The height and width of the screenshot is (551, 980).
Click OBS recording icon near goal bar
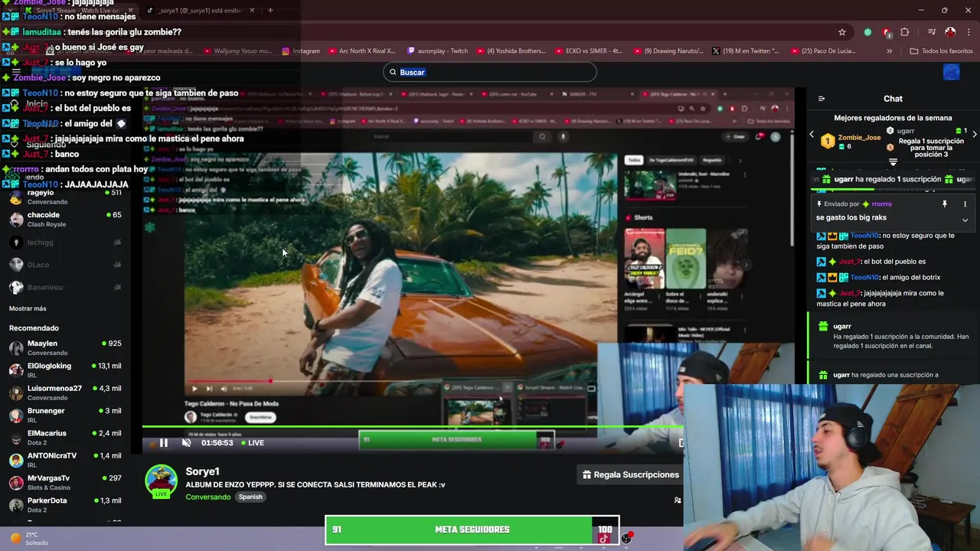[x=626, y=538]
